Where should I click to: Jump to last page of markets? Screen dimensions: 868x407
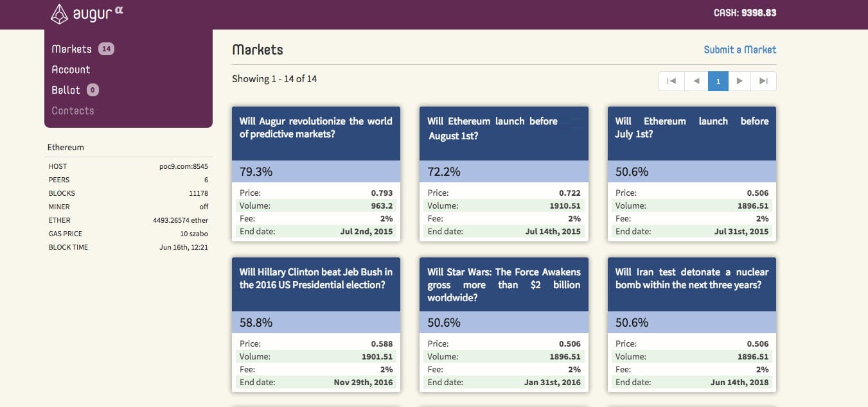764,81
